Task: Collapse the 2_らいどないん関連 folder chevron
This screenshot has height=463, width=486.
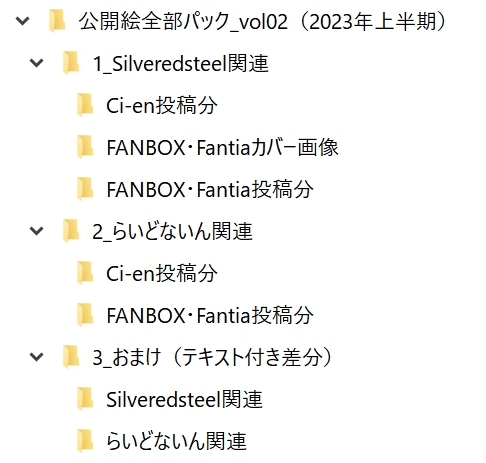Action: coord(36,231)
